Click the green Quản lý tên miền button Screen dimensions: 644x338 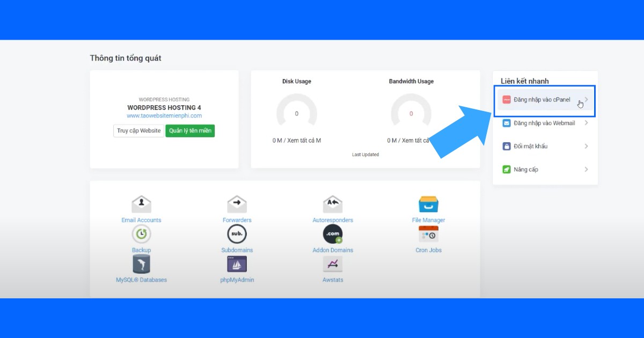pyautogui.click(x=190, y=131)
